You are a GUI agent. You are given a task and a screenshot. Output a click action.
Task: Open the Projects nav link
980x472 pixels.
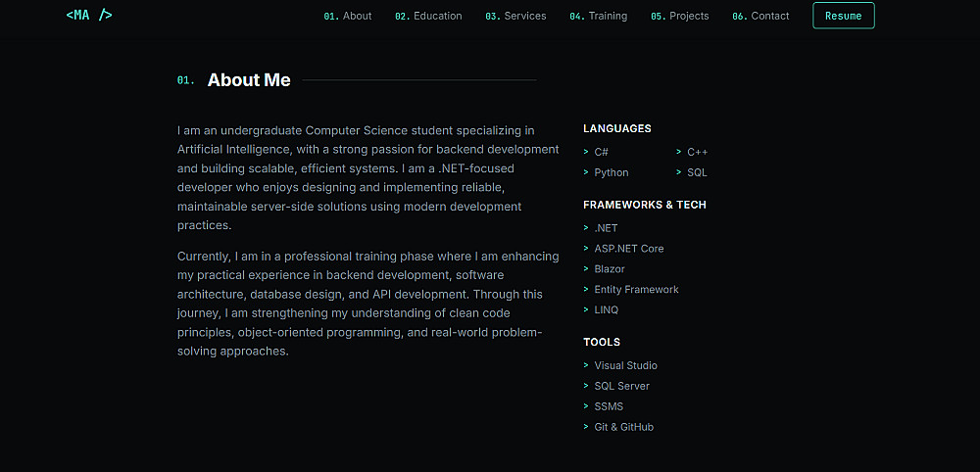[x=679, y=16]
